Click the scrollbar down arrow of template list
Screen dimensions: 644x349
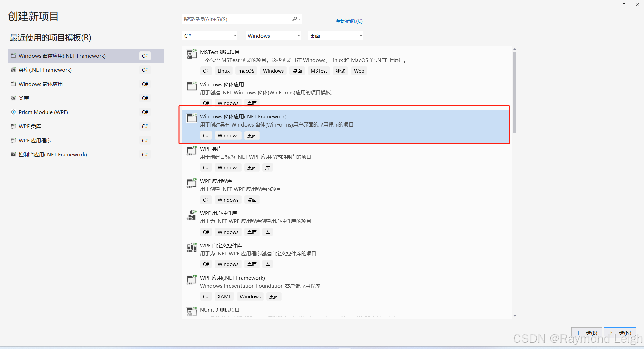point(515,316)
